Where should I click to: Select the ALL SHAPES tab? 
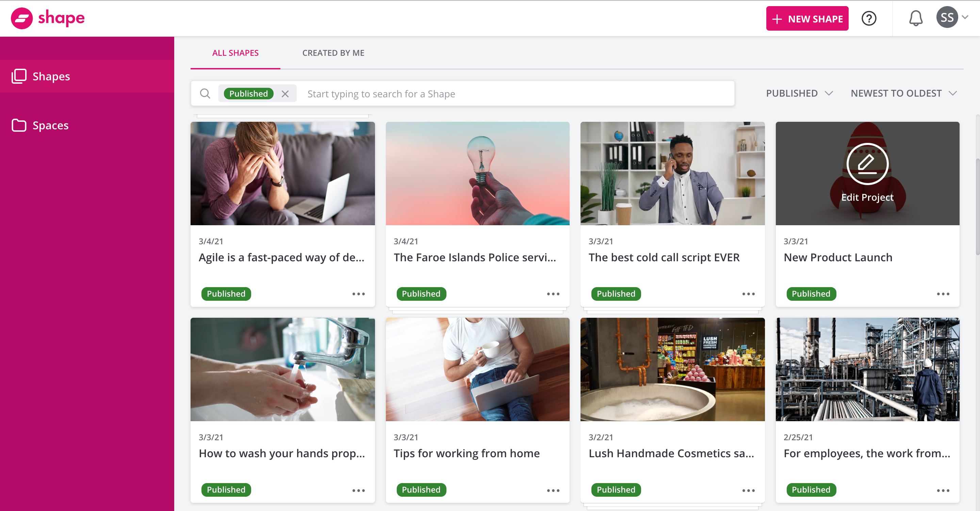click(235, 53)
